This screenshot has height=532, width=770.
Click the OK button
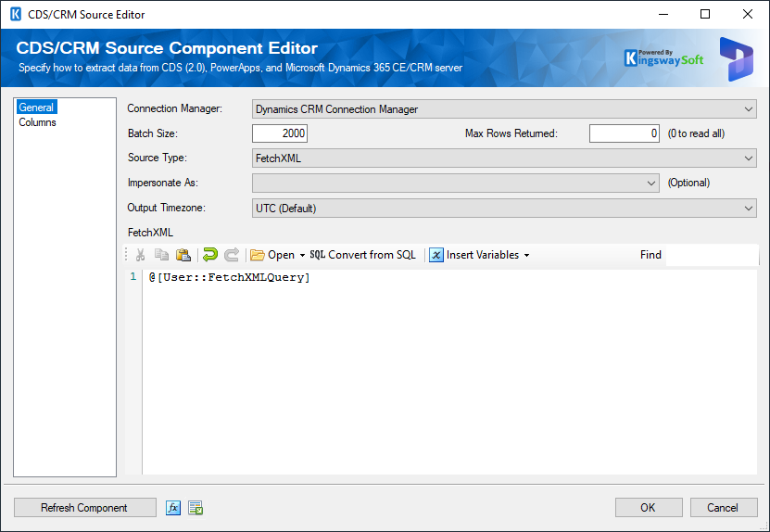click(649, 508)
